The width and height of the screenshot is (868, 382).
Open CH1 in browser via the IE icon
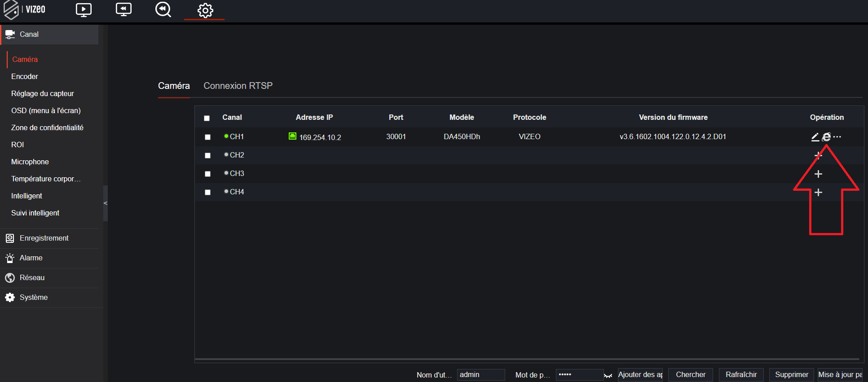(x=826, y=137)
